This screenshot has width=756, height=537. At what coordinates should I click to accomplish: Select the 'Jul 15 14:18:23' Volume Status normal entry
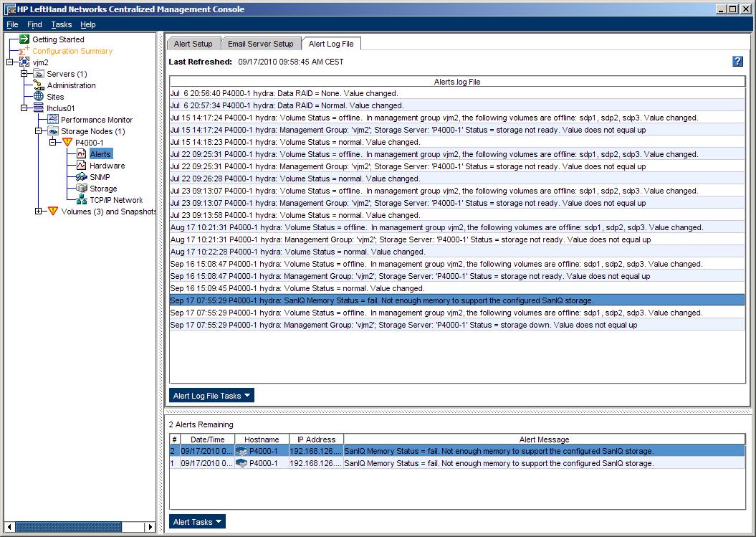457,142
